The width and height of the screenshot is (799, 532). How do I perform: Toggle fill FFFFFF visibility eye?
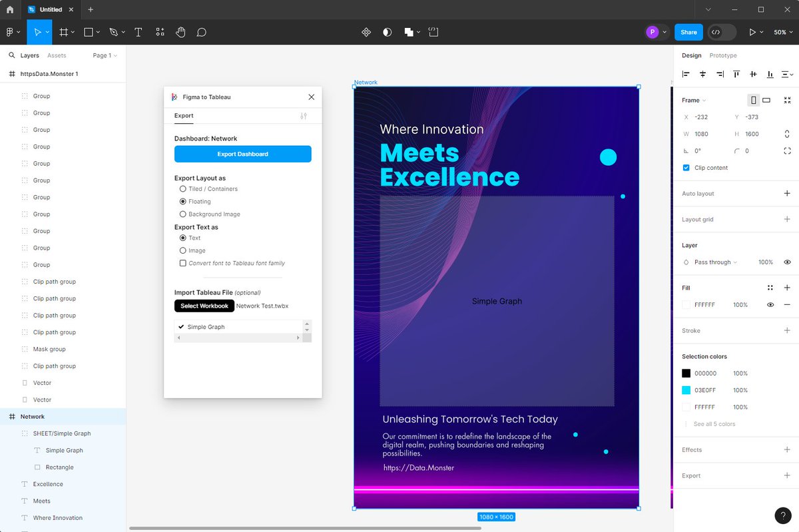(x=770, y=305)
